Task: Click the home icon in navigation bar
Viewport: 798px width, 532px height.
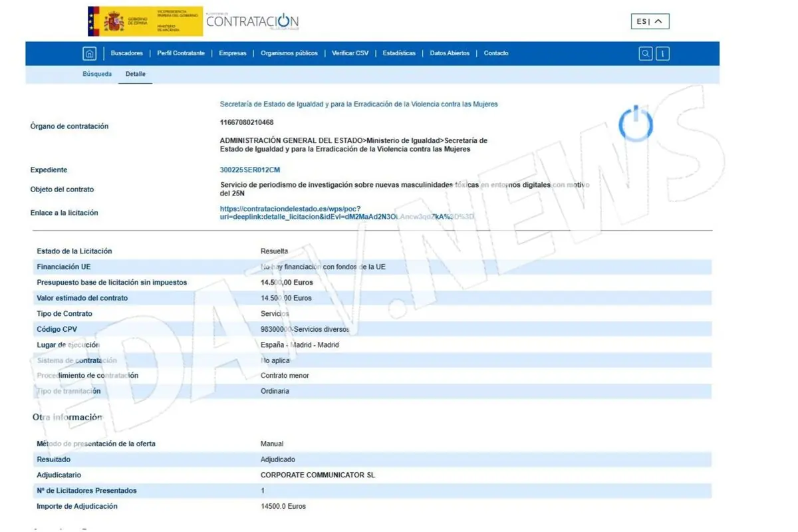Action: pyautogui.click(x=89, y=53)
